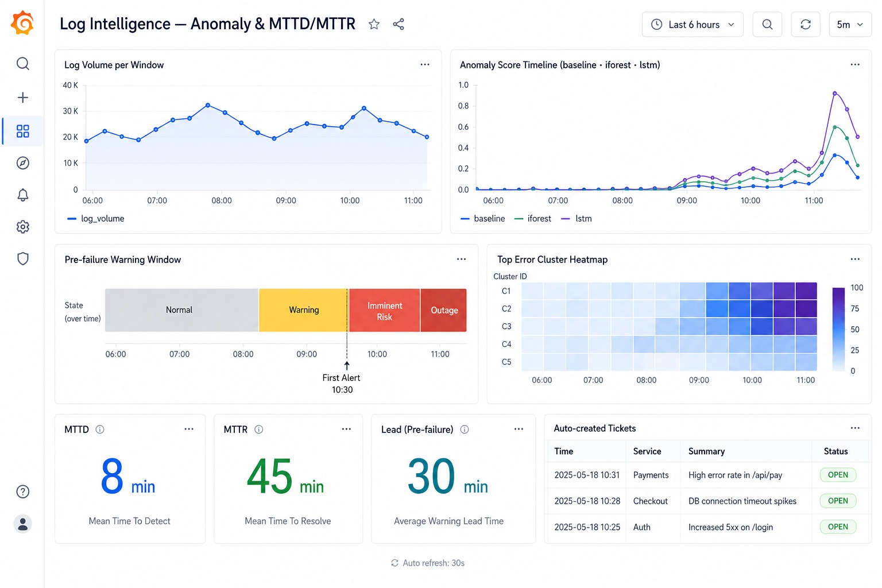This screenshot has width=882, height=588.
Task: Open the MTTD panel three-dot menu
Action: 189,429
